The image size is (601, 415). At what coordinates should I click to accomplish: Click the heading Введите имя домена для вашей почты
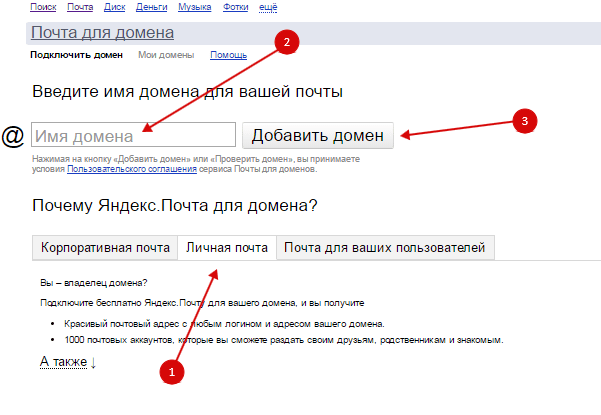point(187,92)
